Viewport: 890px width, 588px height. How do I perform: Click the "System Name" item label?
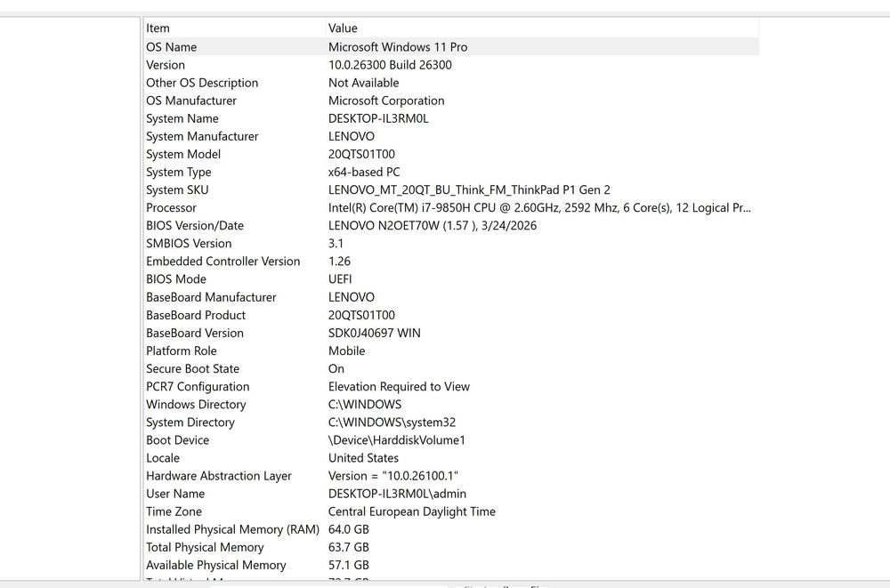point(182,118)
